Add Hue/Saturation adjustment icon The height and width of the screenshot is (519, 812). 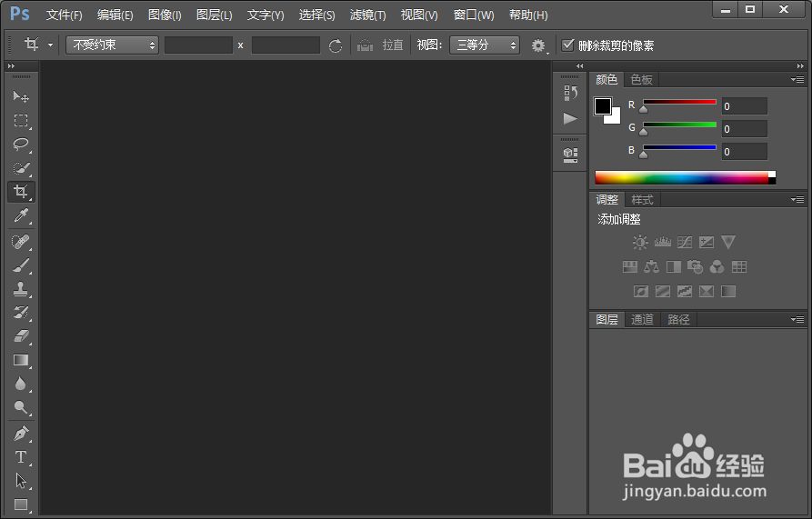tap(630, 267)
